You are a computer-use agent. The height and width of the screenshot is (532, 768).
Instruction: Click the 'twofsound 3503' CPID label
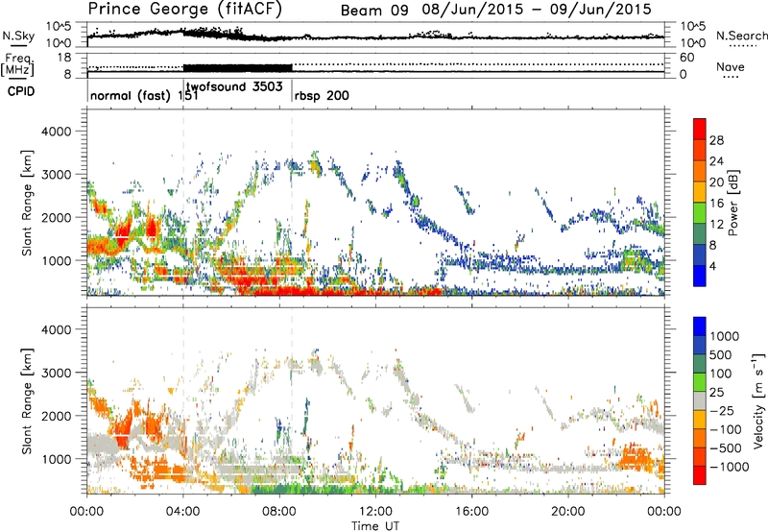click(234, 86)
